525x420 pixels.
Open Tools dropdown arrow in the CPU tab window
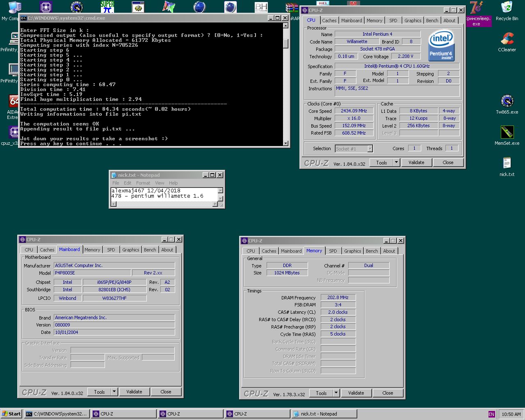pos(396,162)
